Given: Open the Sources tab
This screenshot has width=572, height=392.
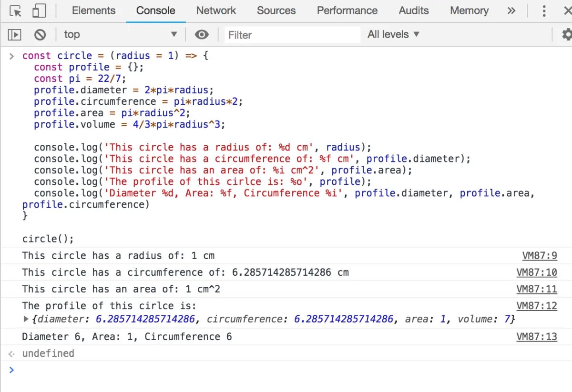Looking at the screenshot, I should tap(276, 10).
